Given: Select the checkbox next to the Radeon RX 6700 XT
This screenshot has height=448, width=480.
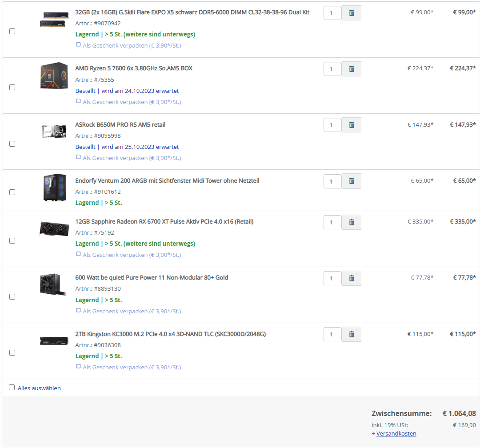Looking at the screenshot, I should [x=12, y=240].
